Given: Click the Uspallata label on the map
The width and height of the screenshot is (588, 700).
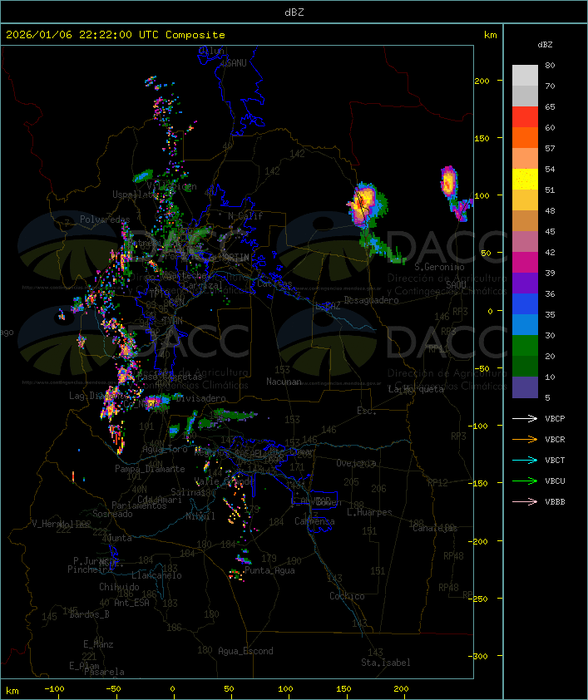Looking at the screenshot, I should click(135, 195).
